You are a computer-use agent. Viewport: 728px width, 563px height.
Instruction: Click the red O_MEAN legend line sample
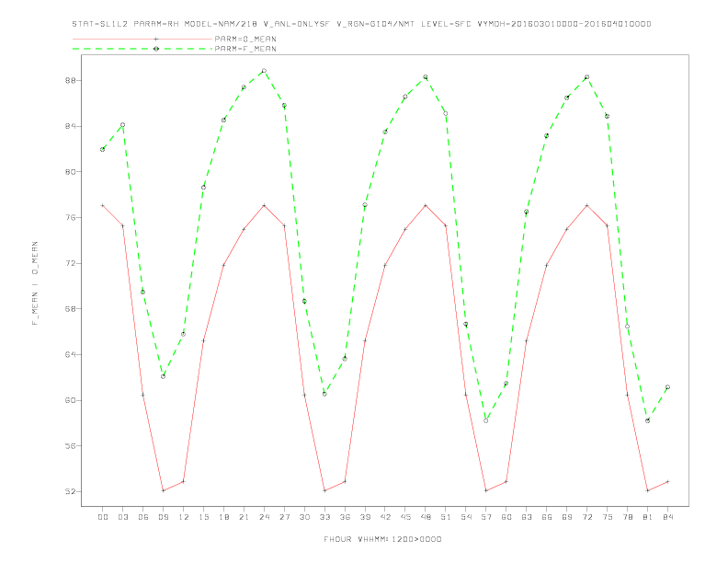click(x=142, y=39)
